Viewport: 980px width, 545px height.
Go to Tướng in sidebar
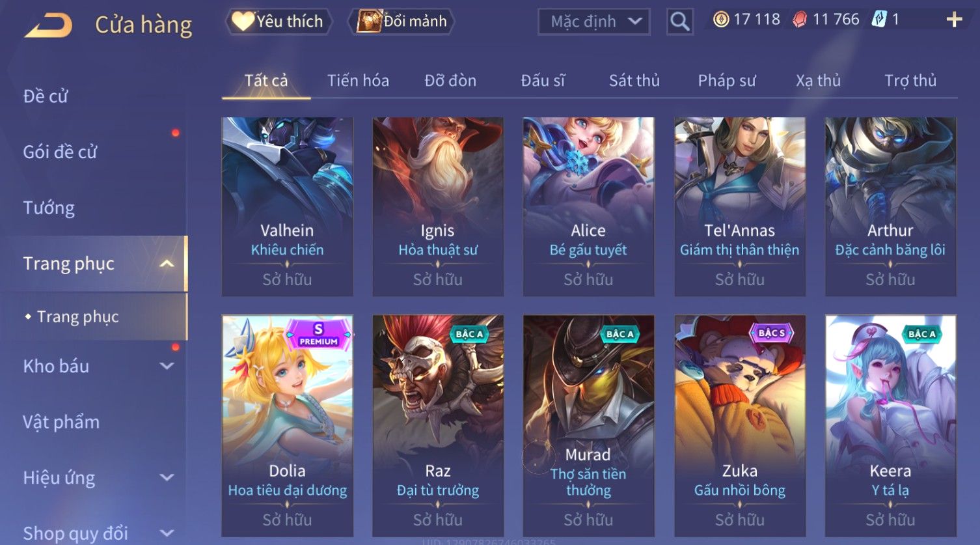(49, 208)
